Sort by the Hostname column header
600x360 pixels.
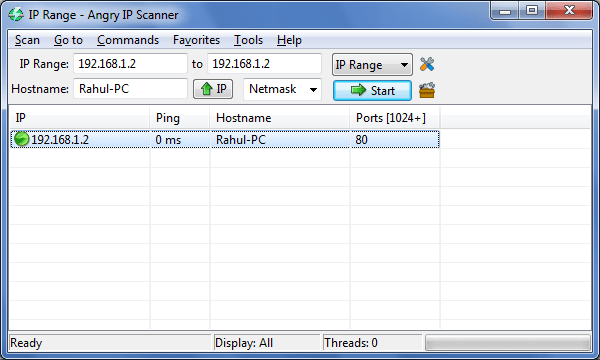click(280, 118)
